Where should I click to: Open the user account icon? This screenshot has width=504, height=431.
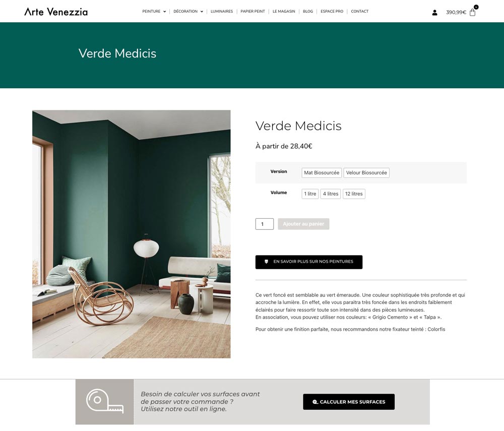click(434, 13)
